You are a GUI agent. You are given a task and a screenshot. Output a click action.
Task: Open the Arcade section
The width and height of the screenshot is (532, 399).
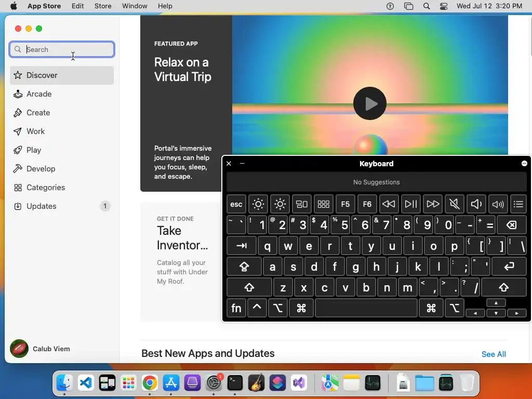click(62, 94)
